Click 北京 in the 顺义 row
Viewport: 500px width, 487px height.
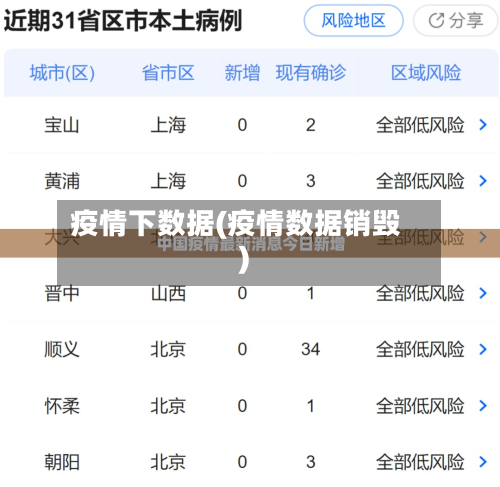pyautogui.click(x=168, y=350)
